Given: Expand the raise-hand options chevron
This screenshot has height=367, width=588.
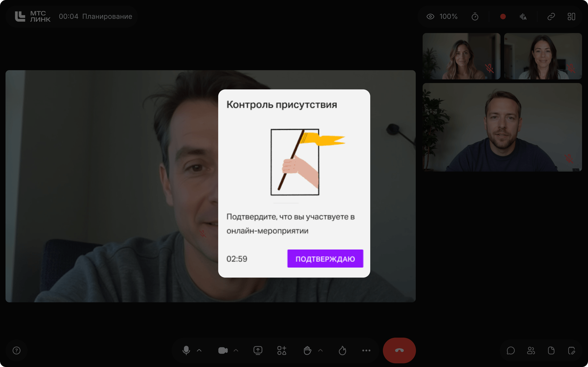Looking at the screenshot, I should coord(320,350).
